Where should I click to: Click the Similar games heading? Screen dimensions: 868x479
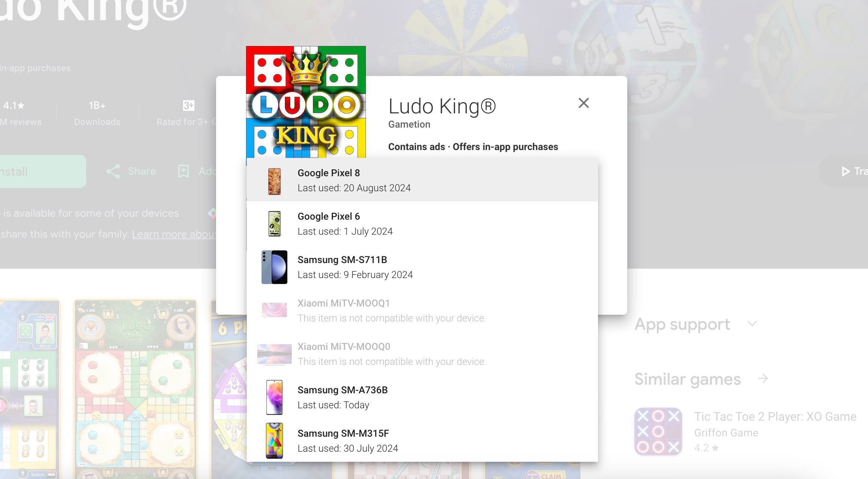point(688,379)
